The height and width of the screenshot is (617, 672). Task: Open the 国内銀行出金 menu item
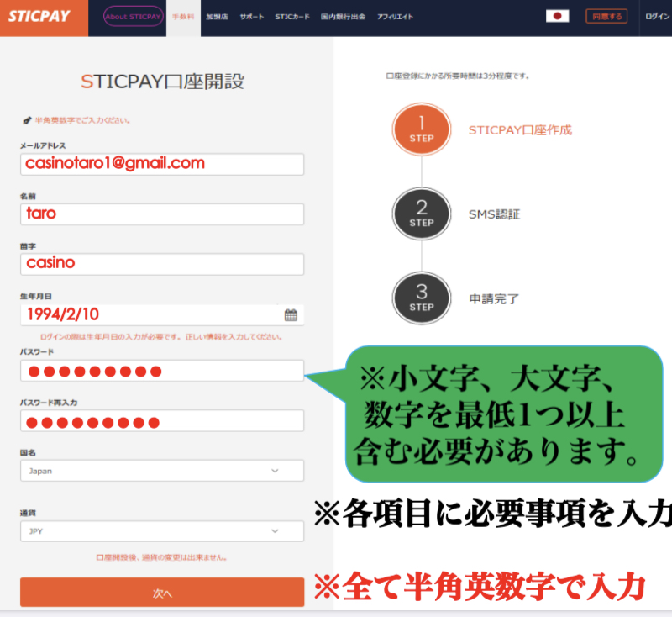tap(343, 17)
